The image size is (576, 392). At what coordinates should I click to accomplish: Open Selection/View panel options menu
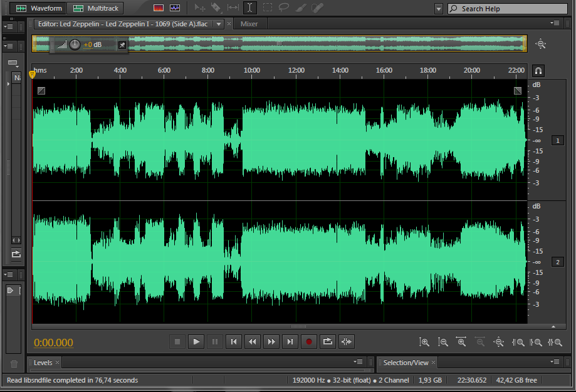click(555, 362)
